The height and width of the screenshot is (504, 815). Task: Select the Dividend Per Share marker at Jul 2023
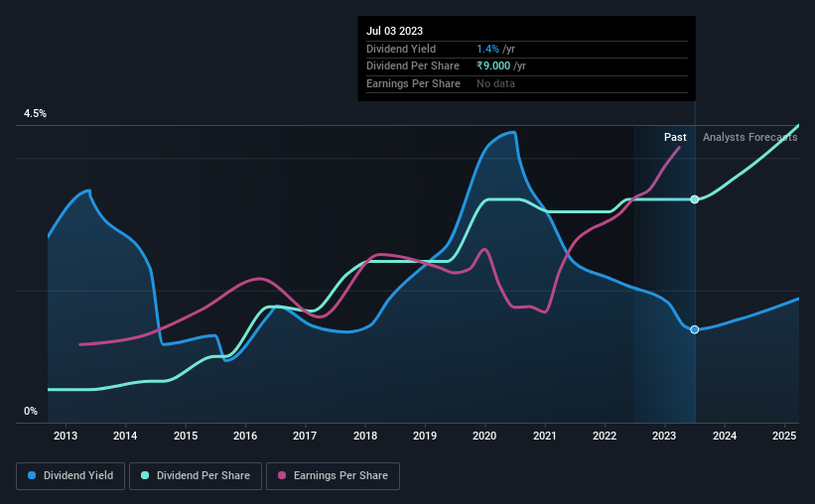pos(695,199)
